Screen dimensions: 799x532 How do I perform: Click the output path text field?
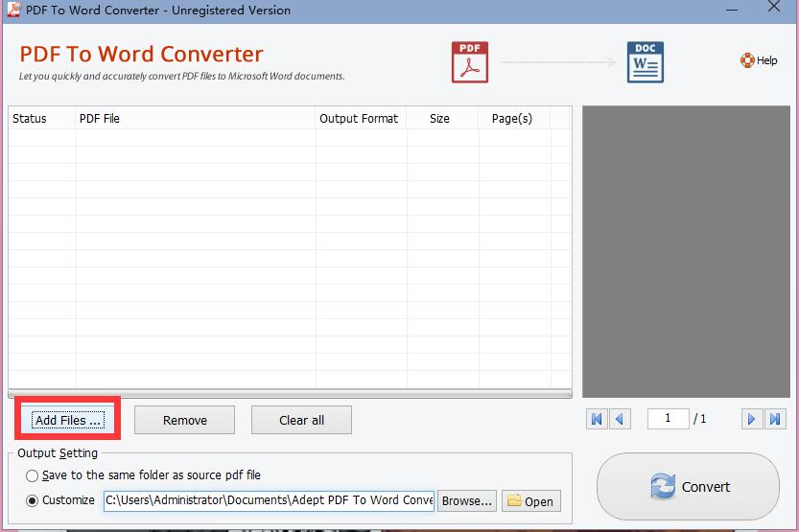click(269, 500)
